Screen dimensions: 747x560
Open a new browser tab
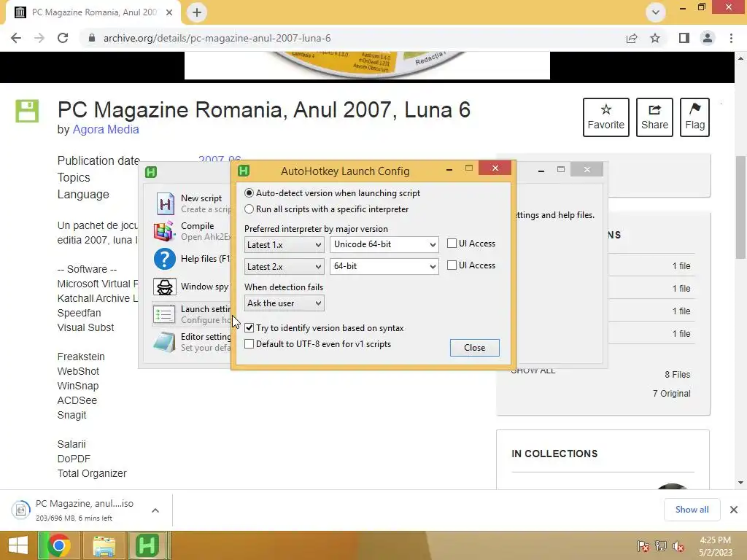(197, 12)
